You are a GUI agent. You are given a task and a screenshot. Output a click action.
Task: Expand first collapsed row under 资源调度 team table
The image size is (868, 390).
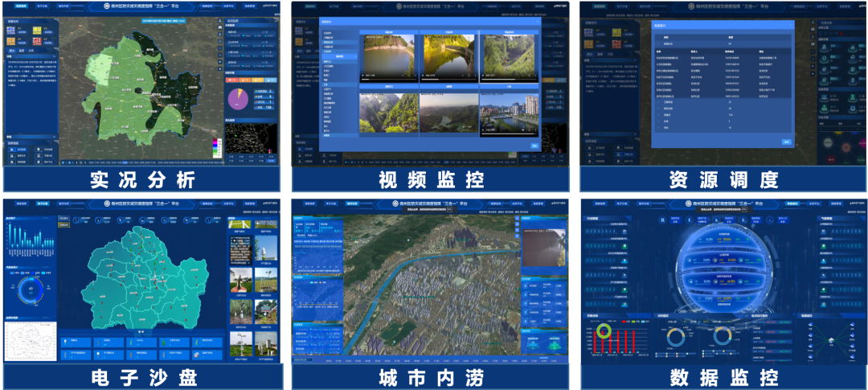[657, 102]
